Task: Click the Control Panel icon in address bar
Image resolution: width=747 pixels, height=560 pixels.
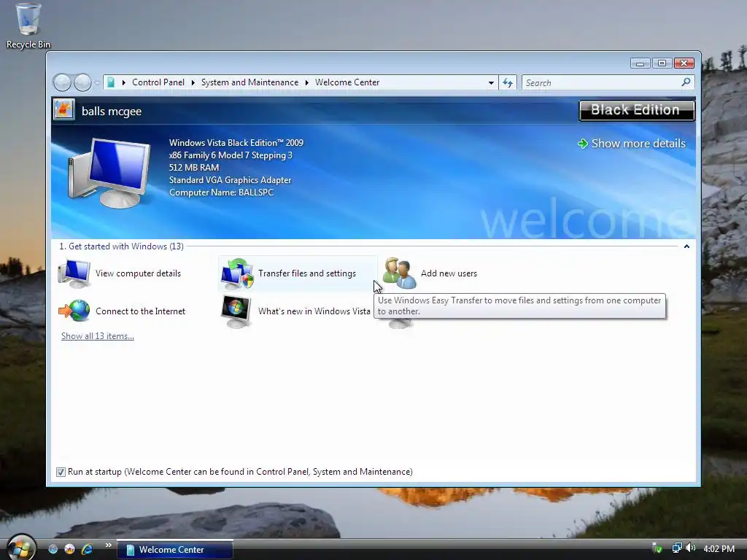Action: (x=111, y=82)
